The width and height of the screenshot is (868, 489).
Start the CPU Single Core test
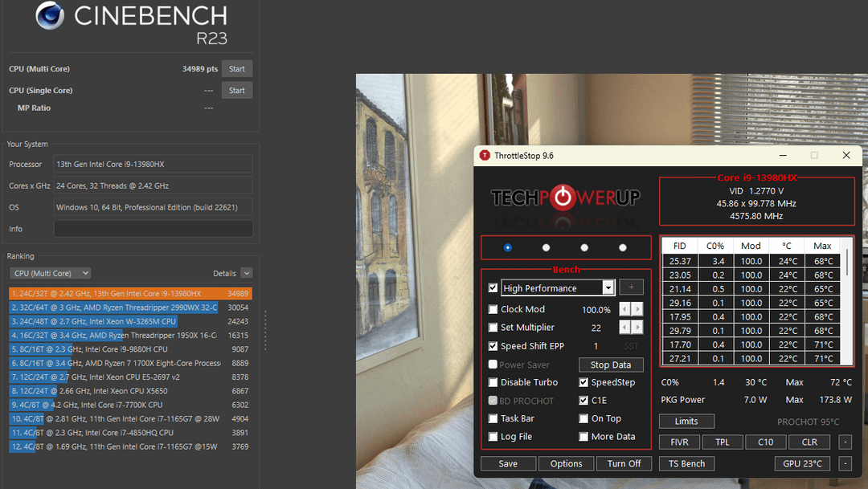pyautogui.click(x=237, y=91)
